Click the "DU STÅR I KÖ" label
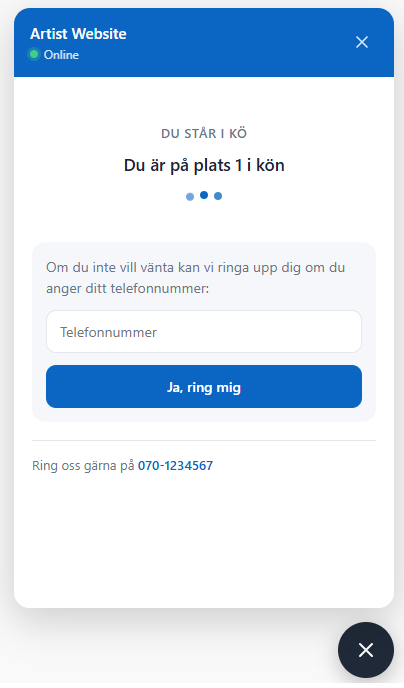Screen dimensions: 404x688 (x=204, y=133)
